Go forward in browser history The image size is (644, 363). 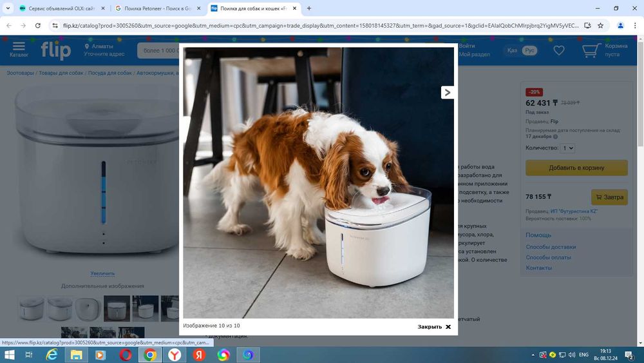[x=23, y=26]
